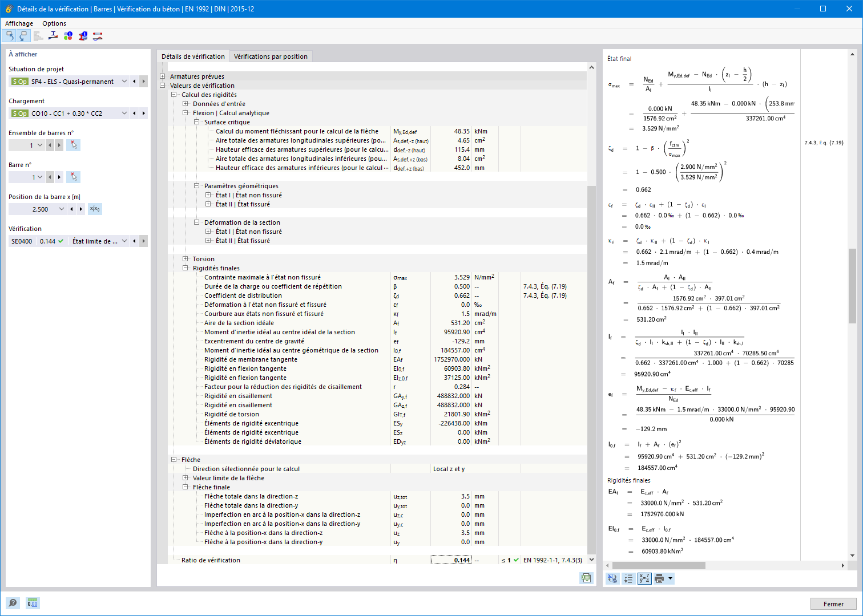Collapse the Déformation de la section node
863x616 pixels.
[197, 222]
